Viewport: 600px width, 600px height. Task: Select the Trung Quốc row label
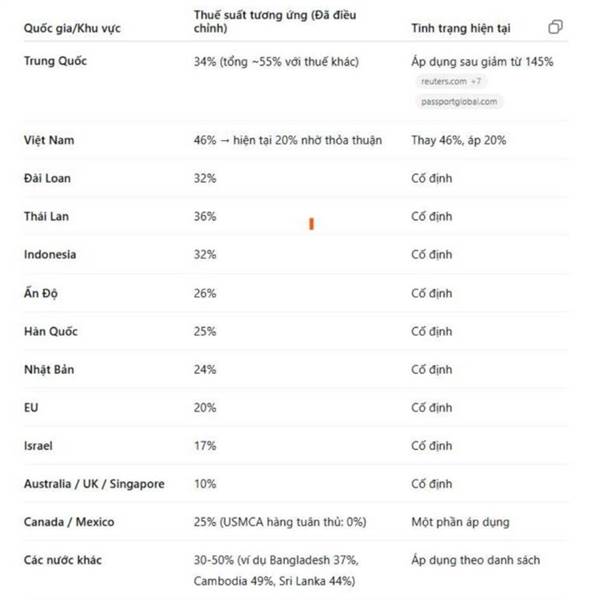tap(55, 61)
